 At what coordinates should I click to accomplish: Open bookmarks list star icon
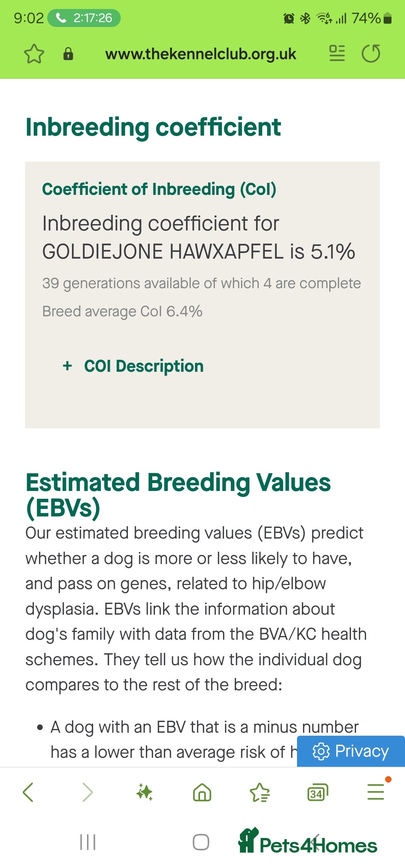pyautogui.click(x=260, y=792)
